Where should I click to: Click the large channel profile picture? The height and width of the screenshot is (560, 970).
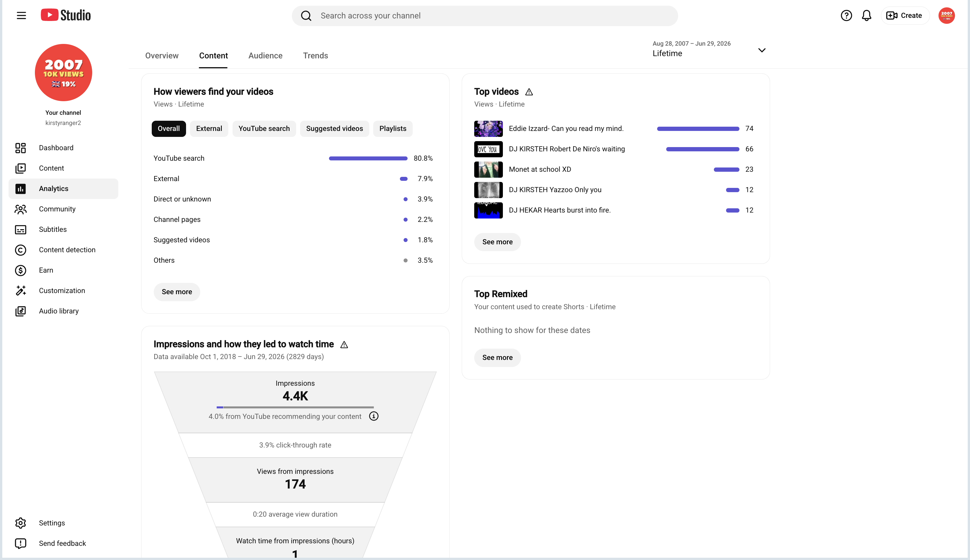click(x=64, y=72)
